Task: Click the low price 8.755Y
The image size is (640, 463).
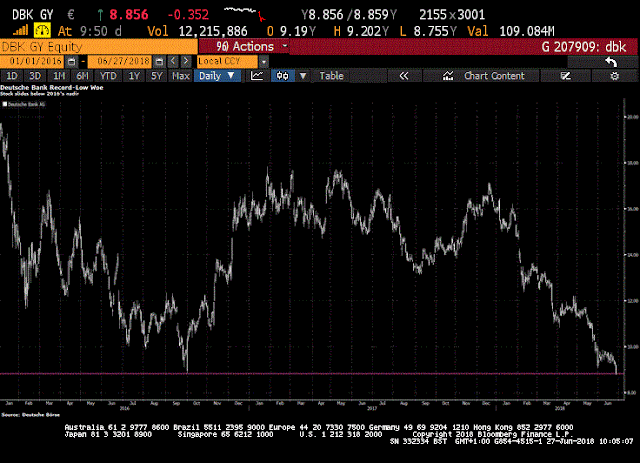Action: [x=435, y=31]
